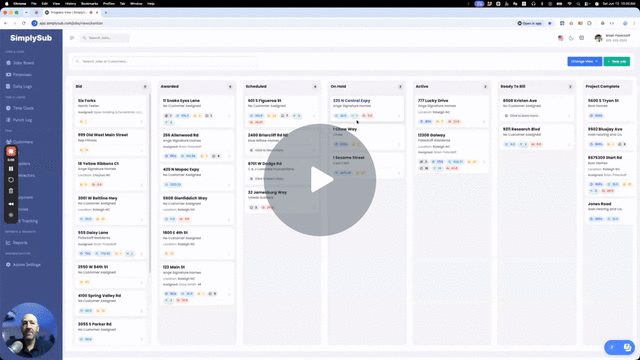Open the Change View dropdown

[584, 62]
